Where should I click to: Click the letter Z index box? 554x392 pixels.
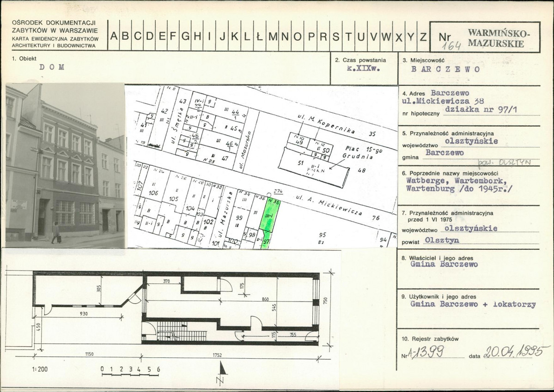click(x=423, y=36)
